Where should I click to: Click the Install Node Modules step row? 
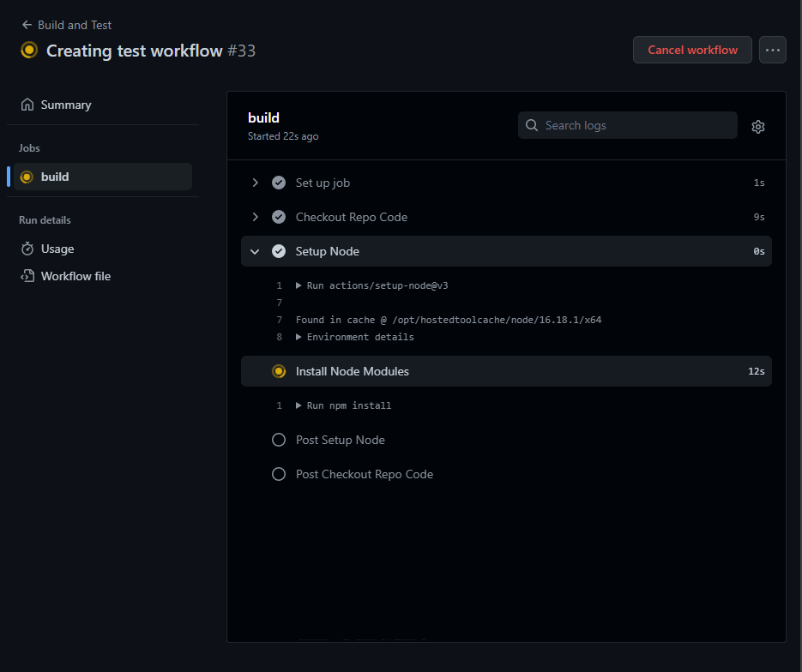tap(506, 371)
